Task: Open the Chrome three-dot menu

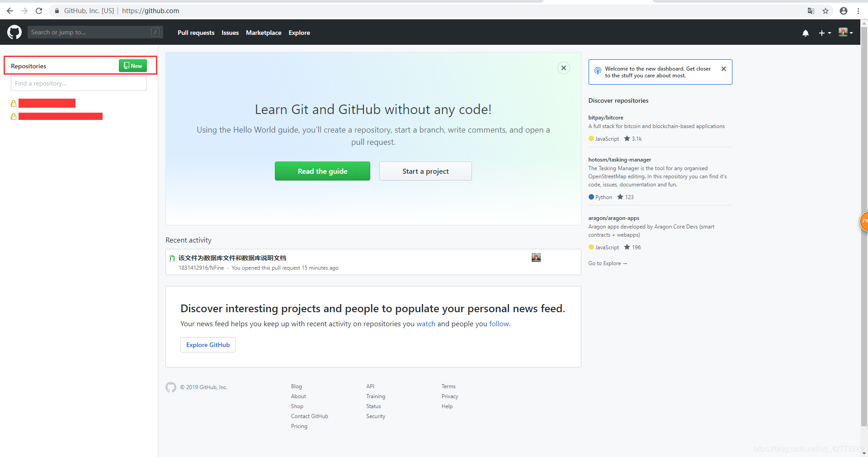Action: coord(858,11)
